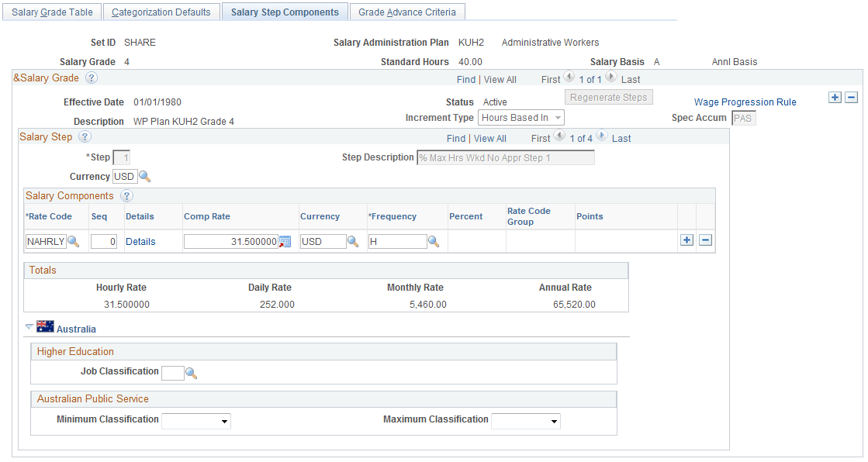Delete the NAHRLY component row
The image size is (868, 462).
point(706,240)
